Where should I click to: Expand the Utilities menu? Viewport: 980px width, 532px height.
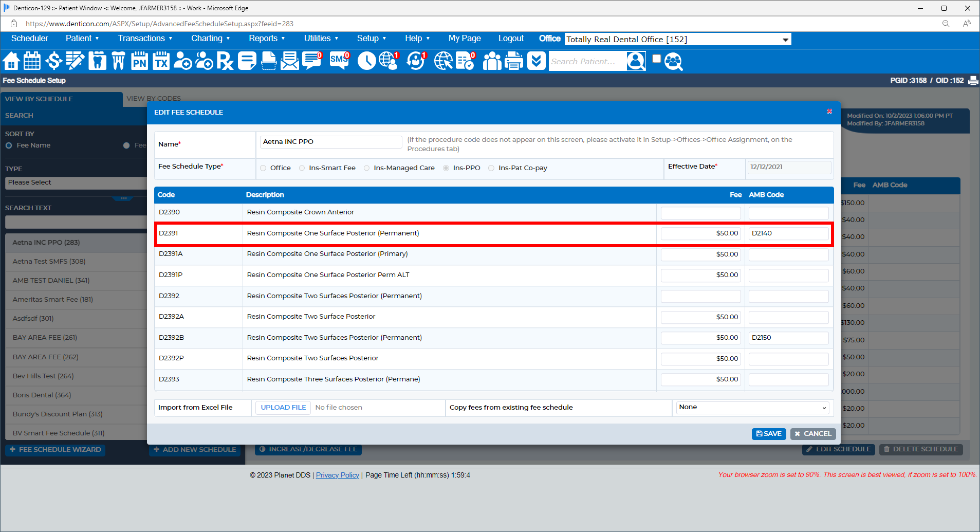tap(321, 39)
